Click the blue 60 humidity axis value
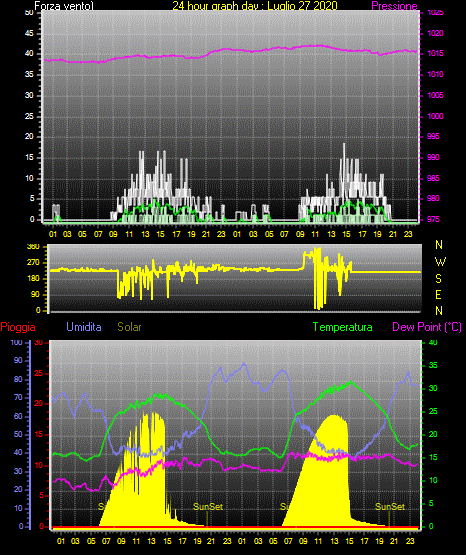 tap(18, 416)
